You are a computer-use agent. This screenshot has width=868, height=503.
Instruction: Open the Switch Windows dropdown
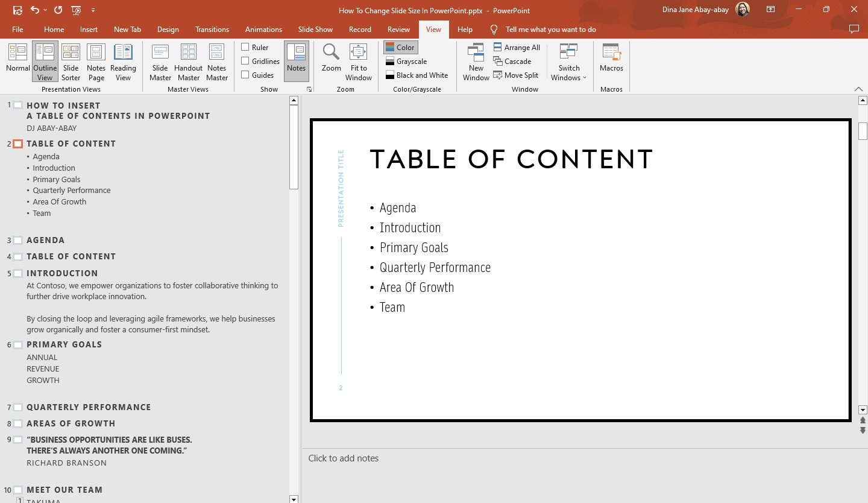tap(568, 60)
